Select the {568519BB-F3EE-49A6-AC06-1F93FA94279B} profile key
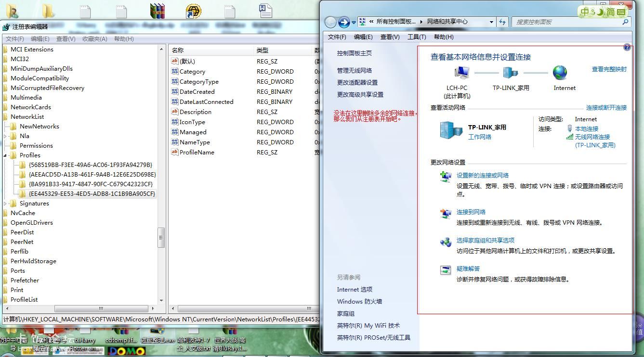644x357 pixels. [91, 165]
